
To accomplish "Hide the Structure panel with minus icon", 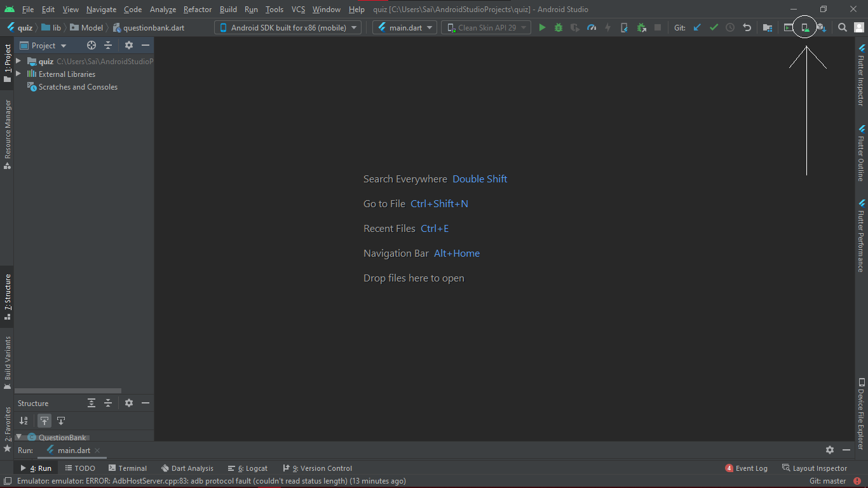I will click(x=146, y=403).
